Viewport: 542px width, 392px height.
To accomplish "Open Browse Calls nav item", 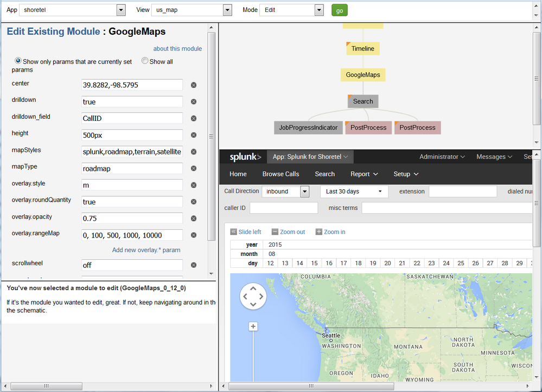I will point(280,174).
